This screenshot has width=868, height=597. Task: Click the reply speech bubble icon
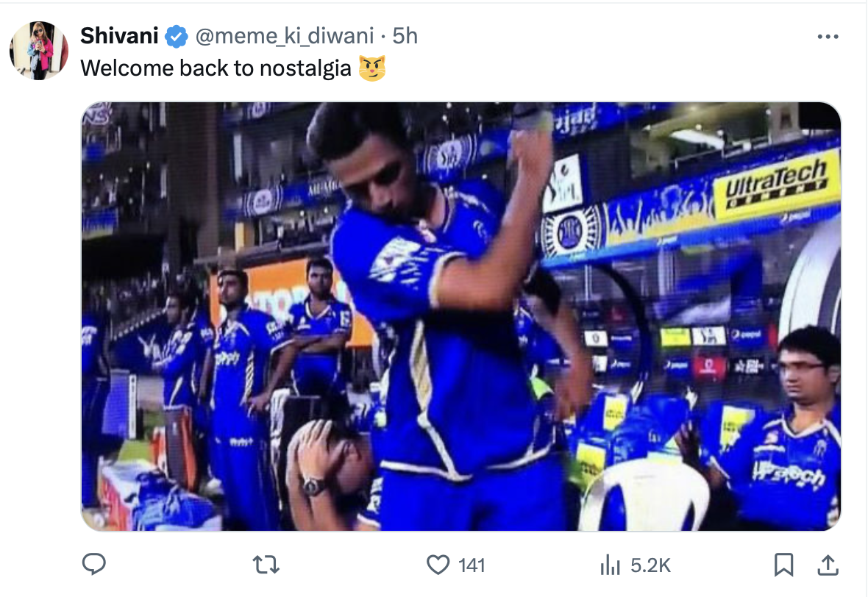point(93,565)
